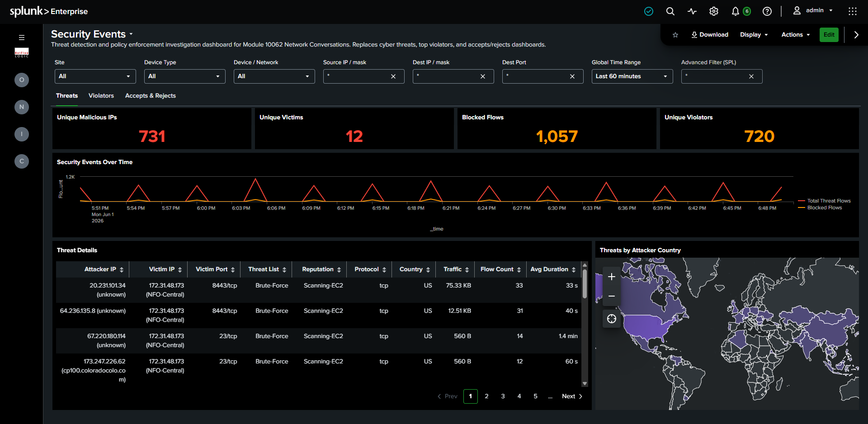Open the health status check icon
The height and width of the screenshot is (424, 868).
coord(649,11)
